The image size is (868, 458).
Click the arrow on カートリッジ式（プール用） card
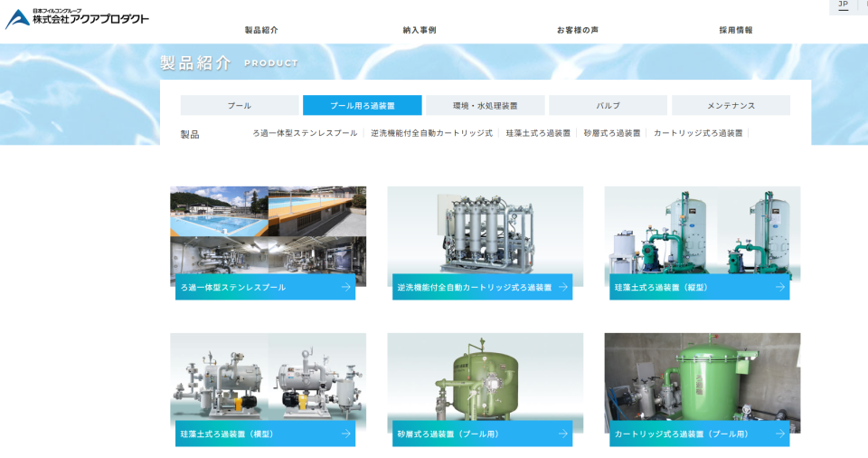[780, 434]
